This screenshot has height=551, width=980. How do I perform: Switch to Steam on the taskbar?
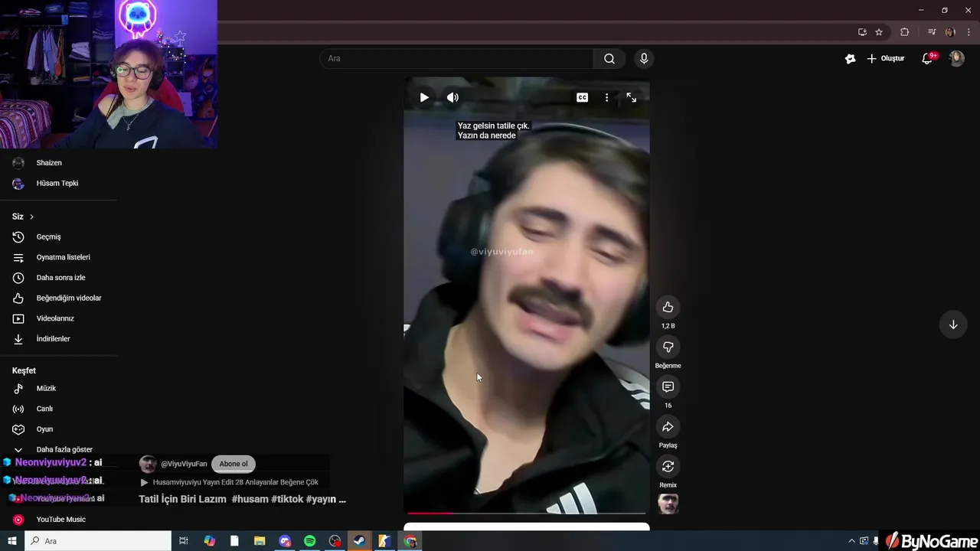point(359,541)
